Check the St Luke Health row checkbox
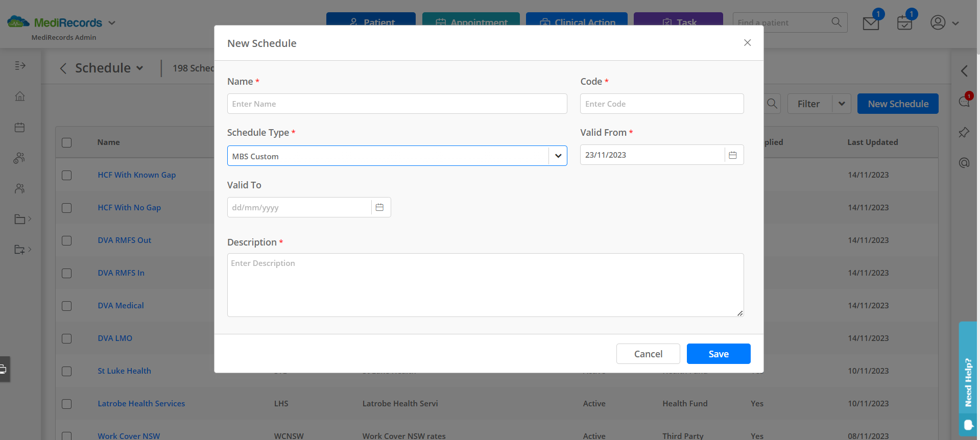This screenshot has width=980, height=440. (x=66, y=371)
